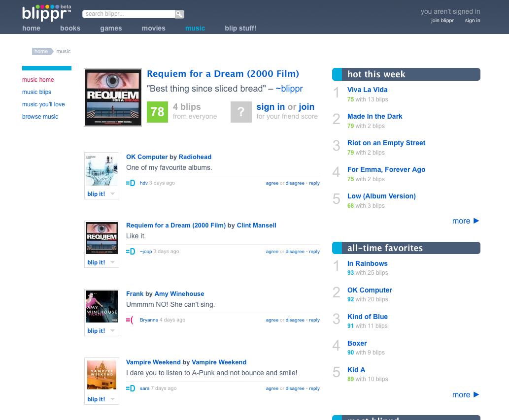Click the arrow next to hot this week more

[476, 221]
